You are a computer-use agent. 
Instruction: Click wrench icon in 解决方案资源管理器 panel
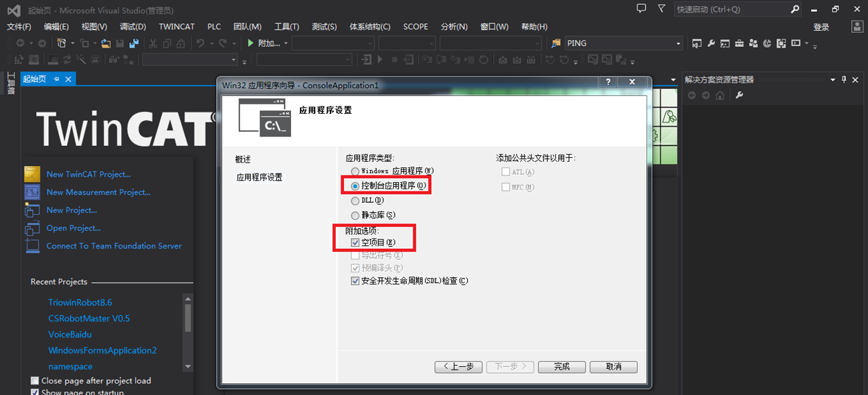pos(740,96)
